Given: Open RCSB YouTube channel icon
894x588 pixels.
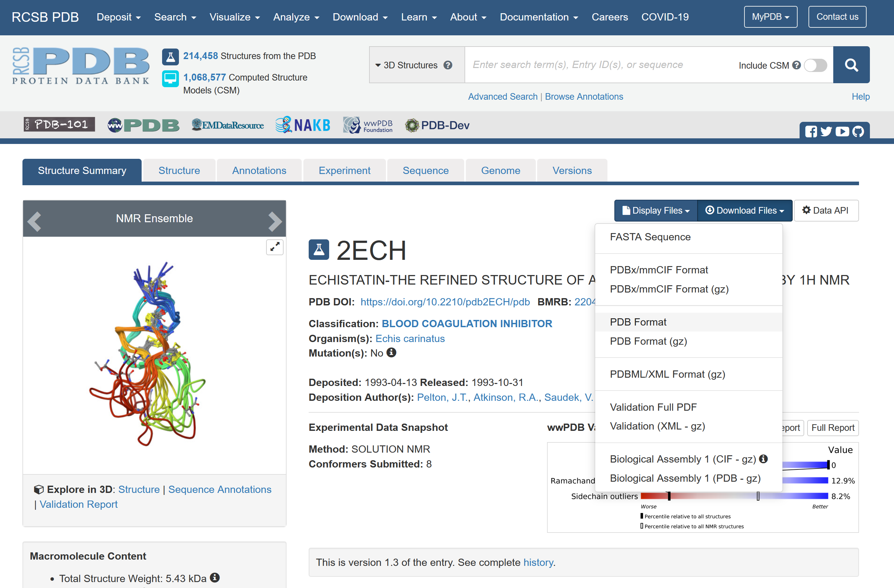Looking at the screenshot, I should click(x=842, y=131).
